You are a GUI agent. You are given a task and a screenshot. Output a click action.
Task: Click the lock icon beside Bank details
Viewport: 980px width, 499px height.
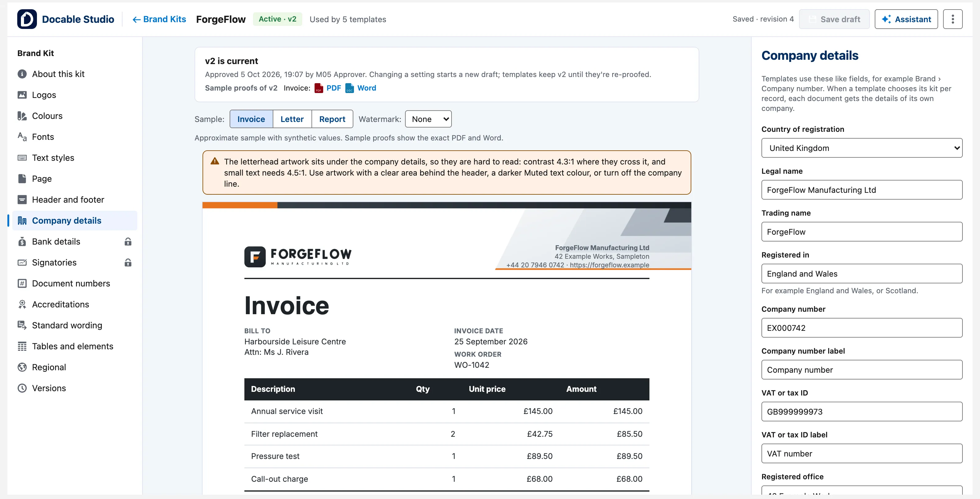coord(128,241)
